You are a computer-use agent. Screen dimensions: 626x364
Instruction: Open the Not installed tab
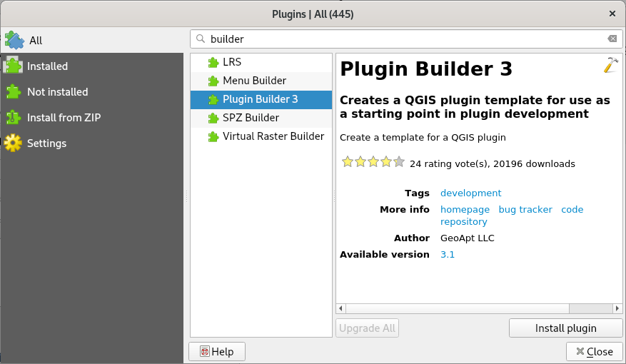click(92, 92)
